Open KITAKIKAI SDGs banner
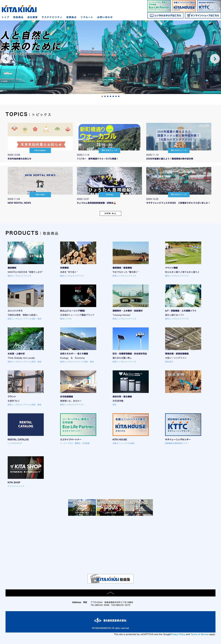 (x=82, y=508)
